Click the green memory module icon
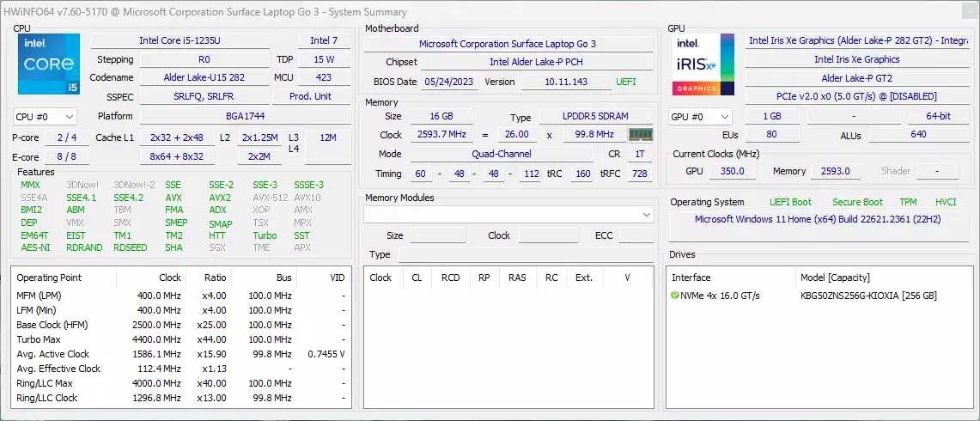The width and height of the screenshot is (980, 421). coord(641,135)
